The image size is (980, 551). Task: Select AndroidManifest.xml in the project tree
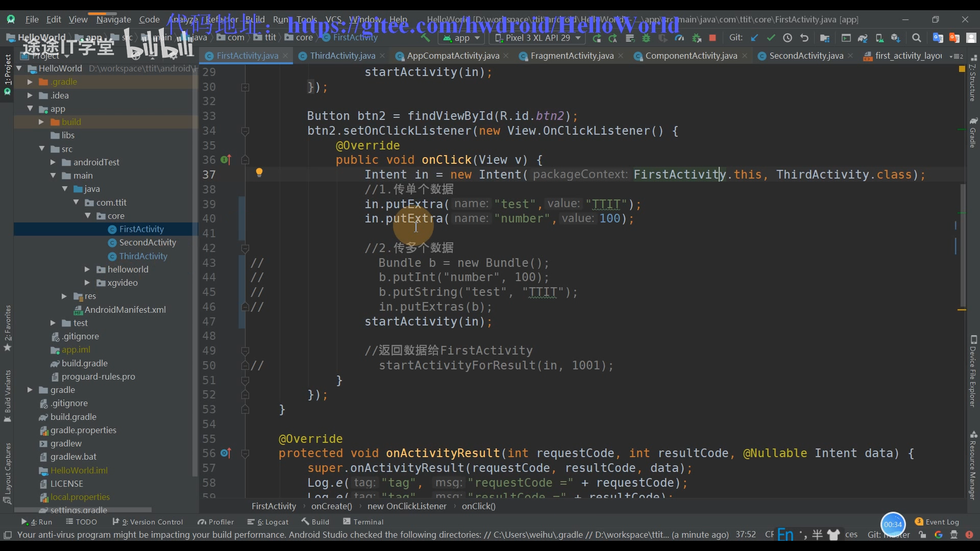(x=125, y=310)
